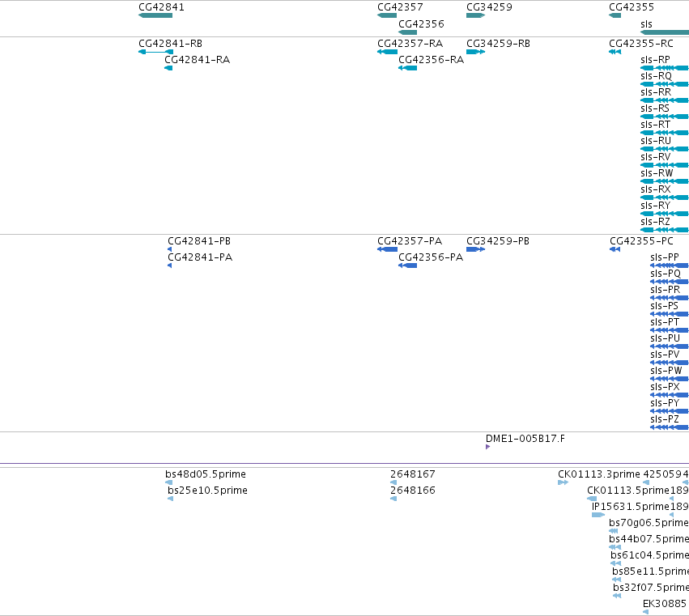Click the CK01113.5prime EST label
Image resolution: width=689 pixels, height=616 pixels.
pyautogui.click(x=628, y=491)
